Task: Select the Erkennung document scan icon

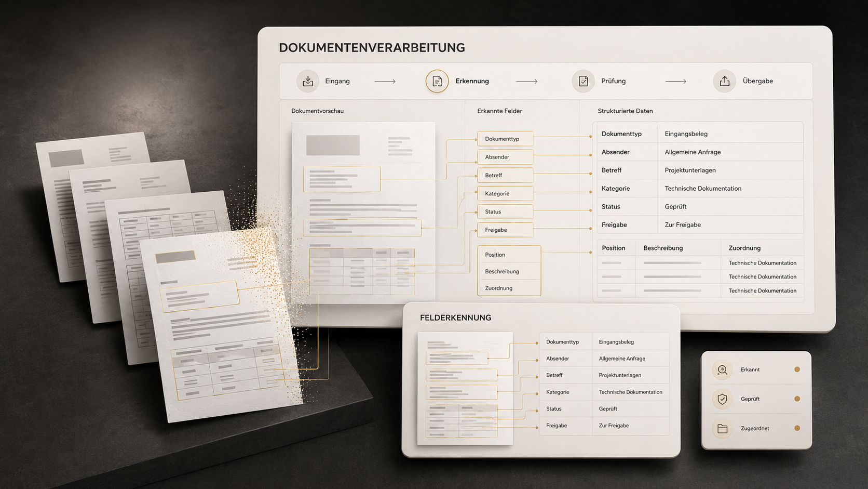Action: (x=437, y=81)
